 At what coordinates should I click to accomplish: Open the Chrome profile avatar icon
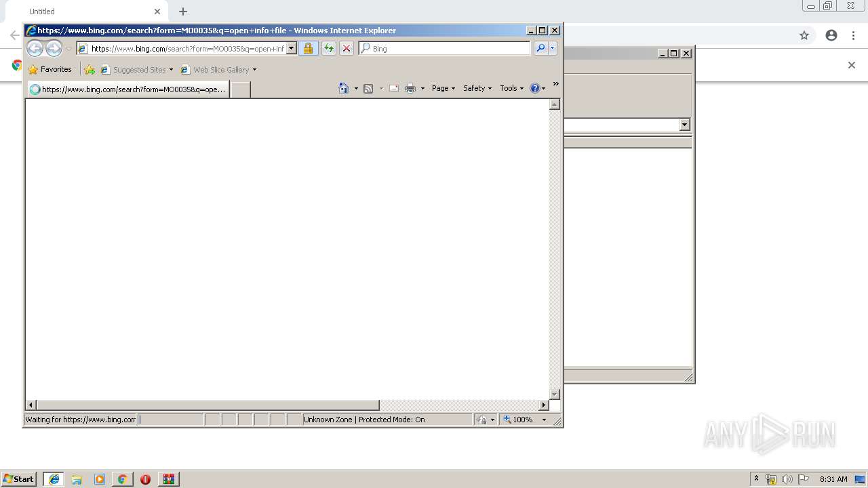point(831,35)
